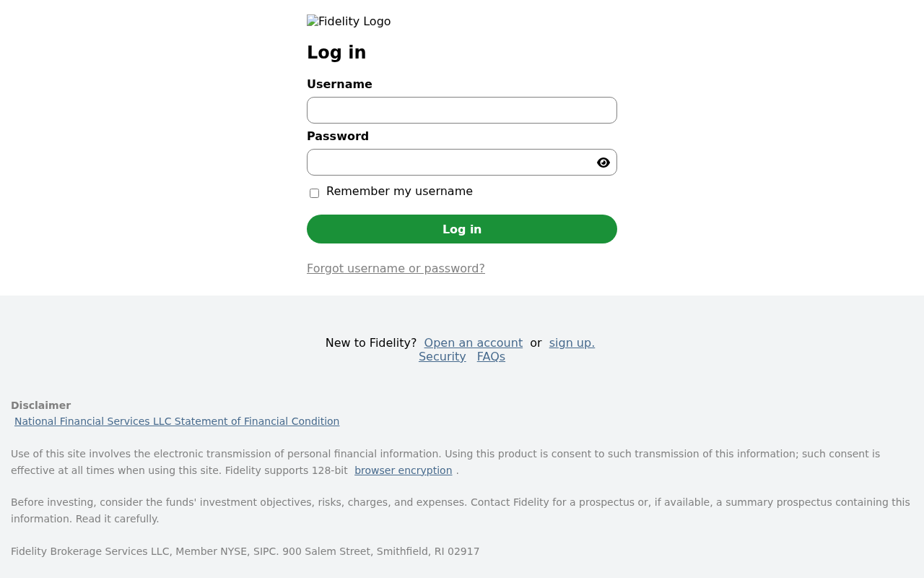This screenshot has height=578, width=924.
Task: Follow the browser encryption link
Action: point(404,470)
